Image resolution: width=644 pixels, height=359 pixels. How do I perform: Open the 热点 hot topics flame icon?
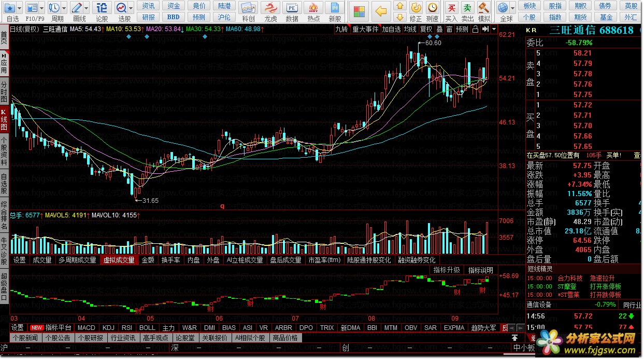click(313, 8)
